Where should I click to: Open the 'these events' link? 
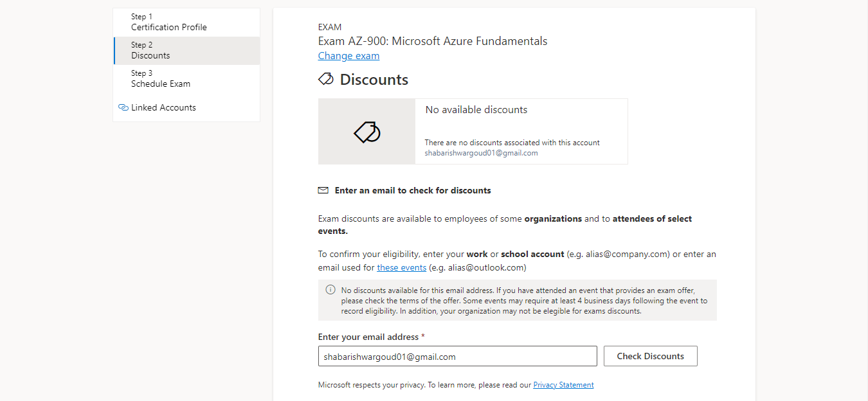[x=402, y=267]
